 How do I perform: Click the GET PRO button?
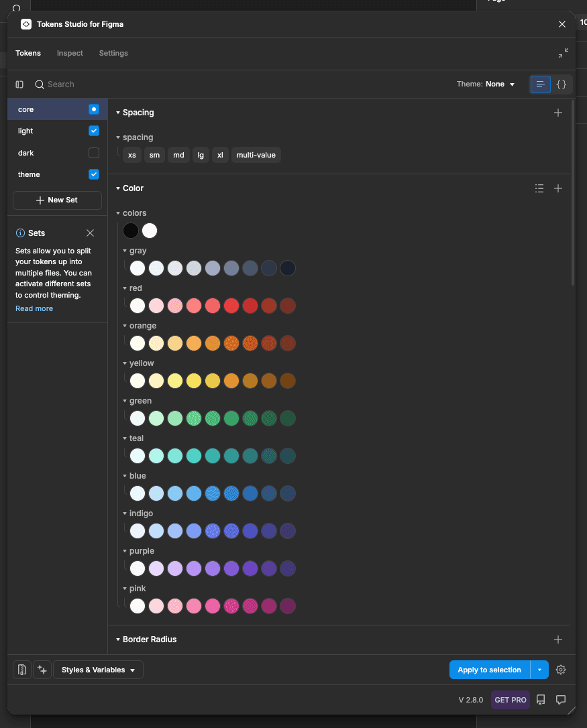[511, 700]
